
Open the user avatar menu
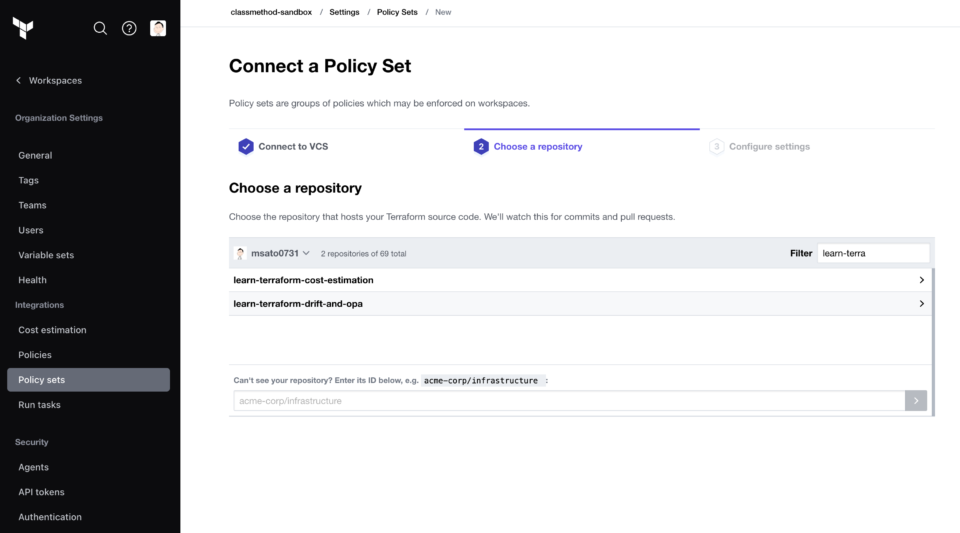(x=158, y=28)
